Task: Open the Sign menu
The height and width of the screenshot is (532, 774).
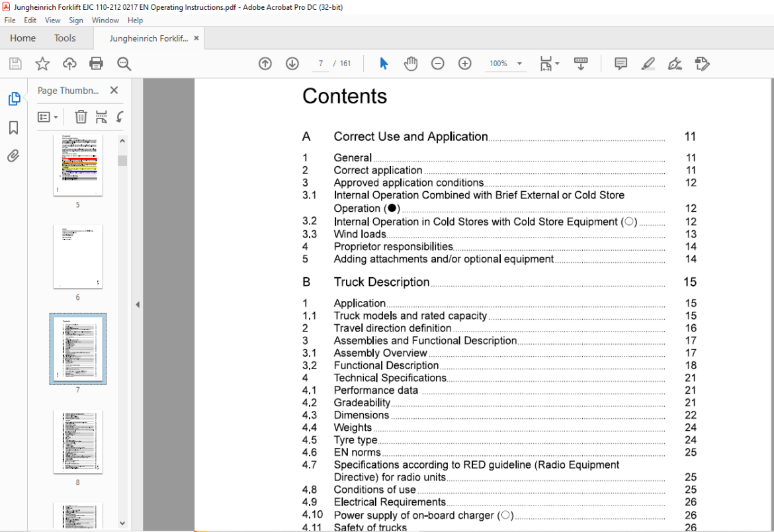Action: coord(76,21)
